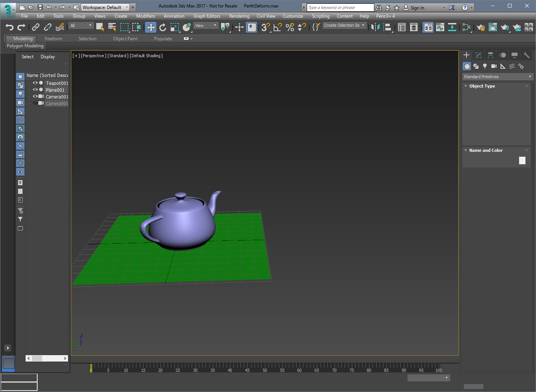Open the Rendering menu
The width and height of the screenshot is (536, 392).
239,16
